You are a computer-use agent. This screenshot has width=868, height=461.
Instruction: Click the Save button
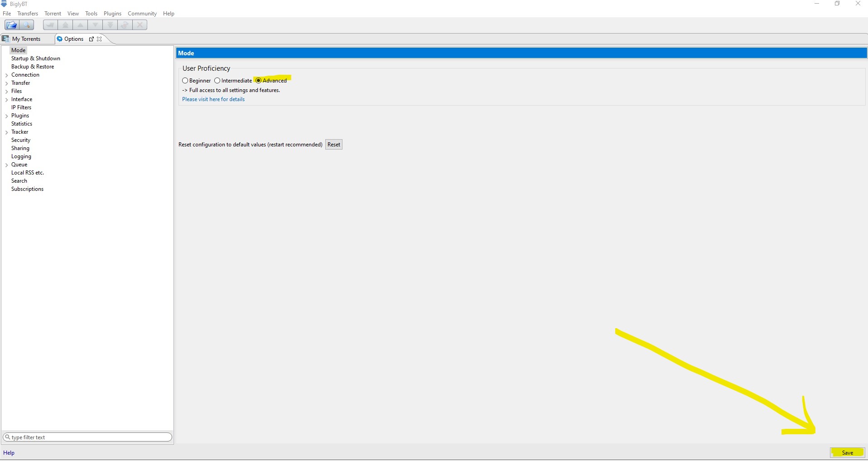click(847, 453)
